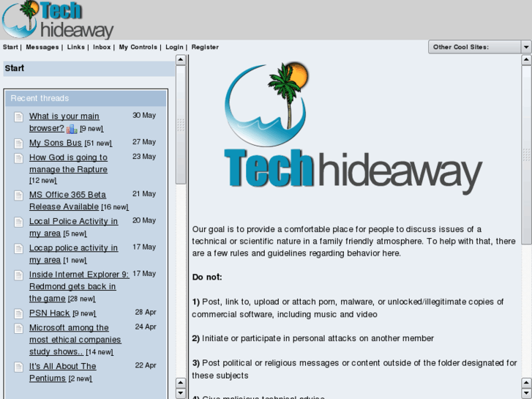The image size is (532, 399).
Task: Open thread 'MS Office 365 Beta Release Available'
Action: click(x=67, y=201)
